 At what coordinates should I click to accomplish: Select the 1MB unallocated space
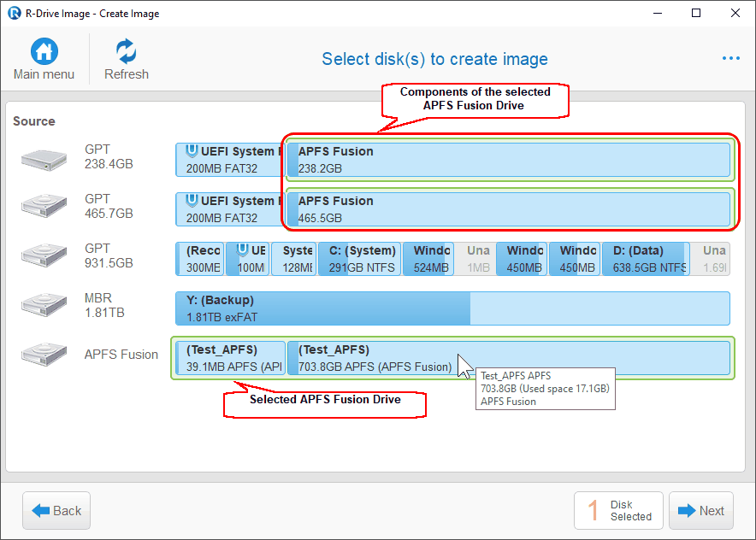[x=475, y=259]
